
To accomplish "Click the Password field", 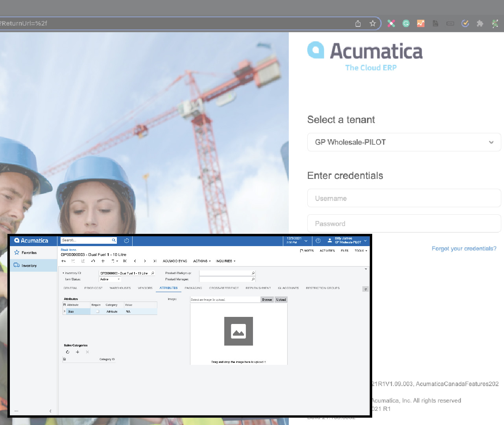I will (x=404, y=223).
